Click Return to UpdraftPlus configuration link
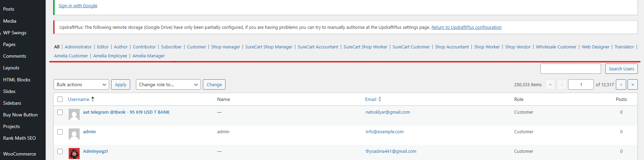Viewport: 644px width, 160px height. point(466,27)
